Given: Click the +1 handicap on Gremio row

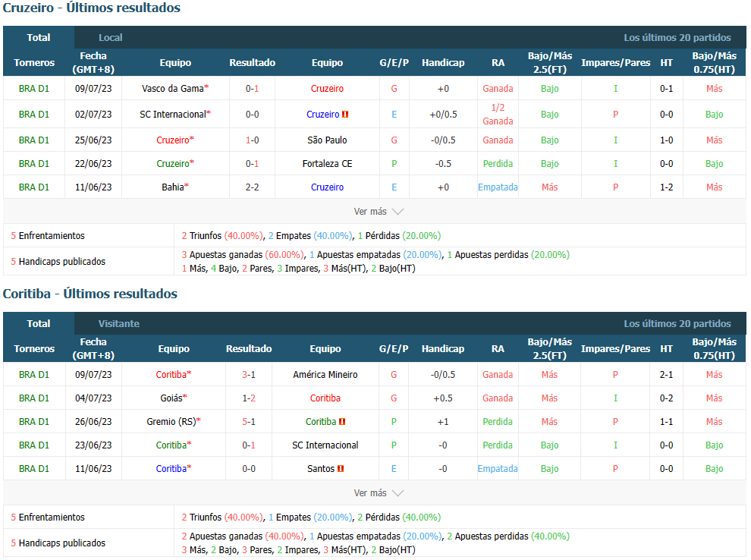Looking at the screenshot, I should click(x=443, y=422).
